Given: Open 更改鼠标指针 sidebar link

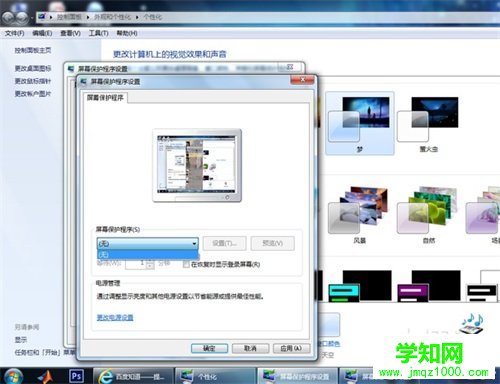Looking at the screenshot, I should [x=33, y=81].
